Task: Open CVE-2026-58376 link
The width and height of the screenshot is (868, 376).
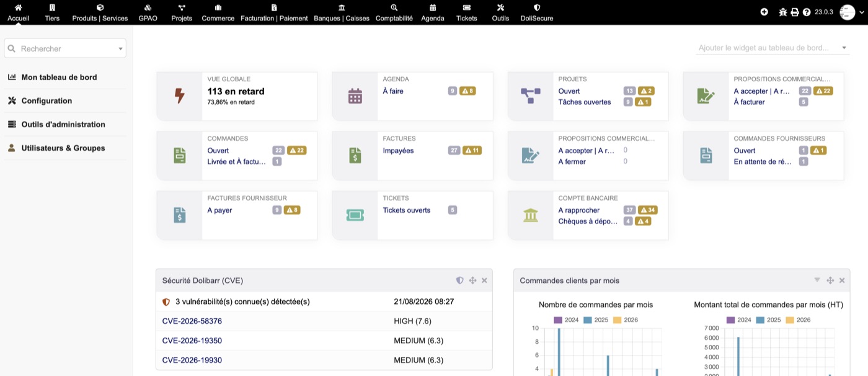Action: pos(192,321)
